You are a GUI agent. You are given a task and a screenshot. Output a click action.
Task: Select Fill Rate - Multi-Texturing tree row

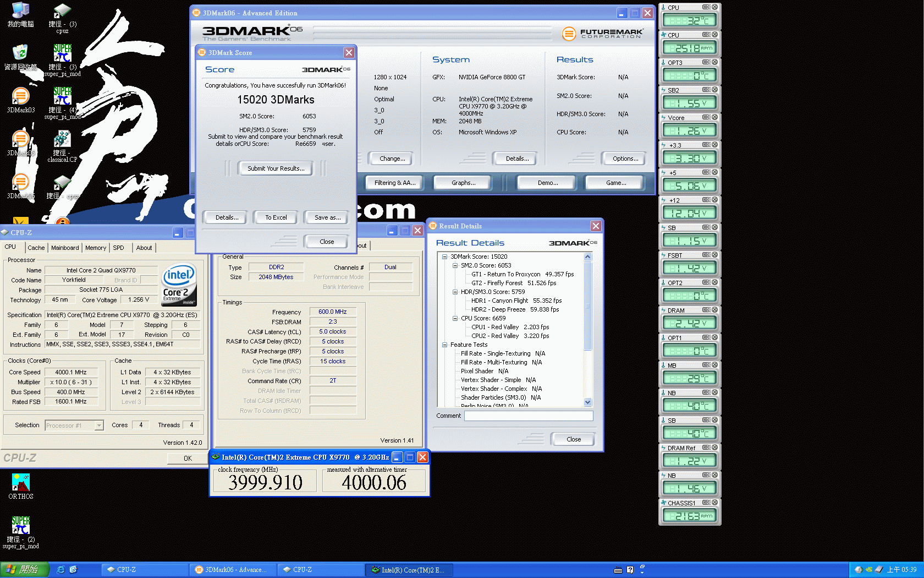point(501,362)
